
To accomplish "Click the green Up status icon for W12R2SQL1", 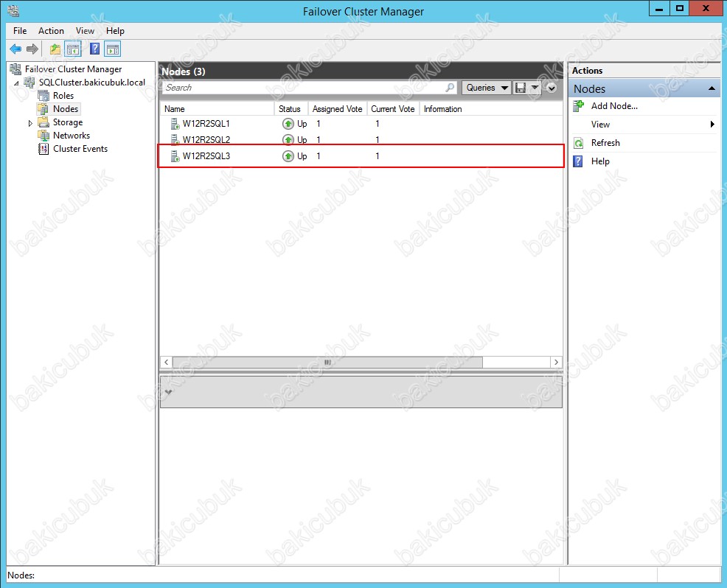I will (288, 124).
